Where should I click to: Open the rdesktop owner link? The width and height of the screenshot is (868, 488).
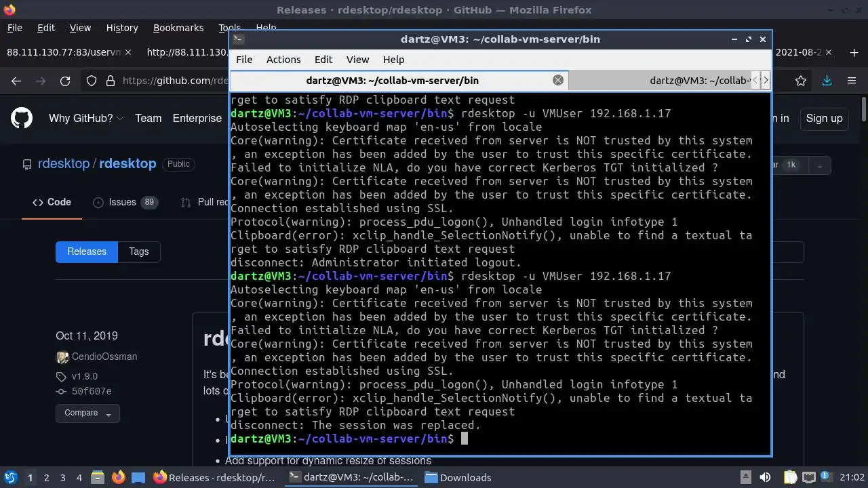coord(64,164)
